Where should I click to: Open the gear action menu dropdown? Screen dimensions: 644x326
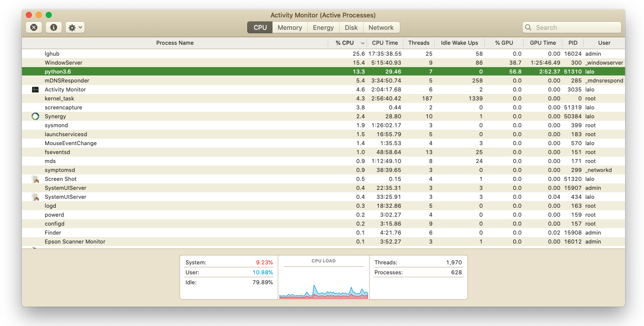tap(75, 28)
